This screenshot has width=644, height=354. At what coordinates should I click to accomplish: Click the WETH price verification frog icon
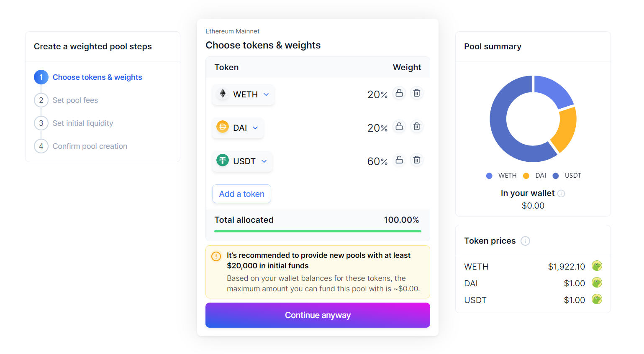pyautogui.click(x=597, y=266)
